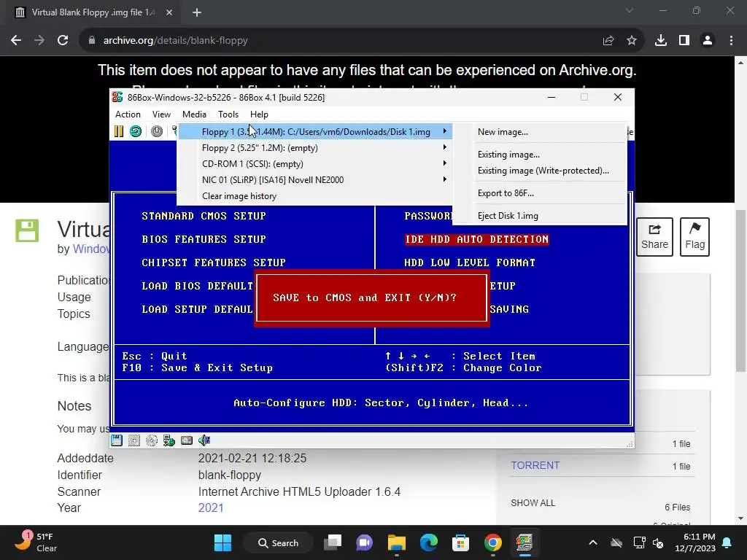Click the BIOS option STANDARD CMOS SETUP
Image resolution: width=747 pixels, height=560 pixels.
click(204, 216)
